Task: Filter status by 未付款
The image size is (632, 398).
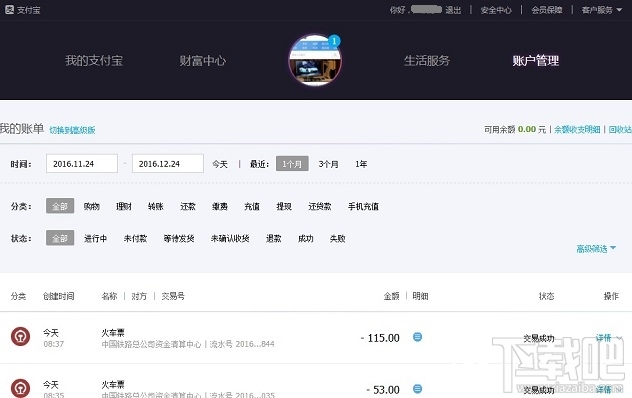Action: click(135, 238)
